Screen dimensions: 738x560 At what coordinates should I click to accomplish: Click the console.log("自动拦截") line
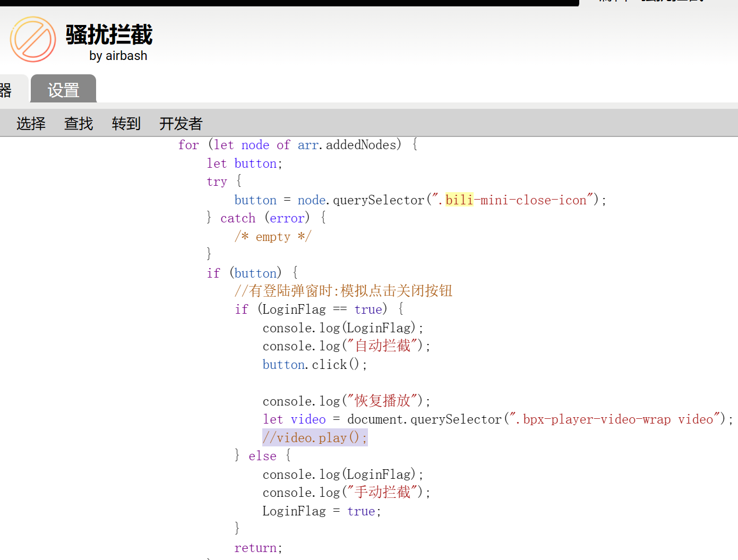(346, 346)
